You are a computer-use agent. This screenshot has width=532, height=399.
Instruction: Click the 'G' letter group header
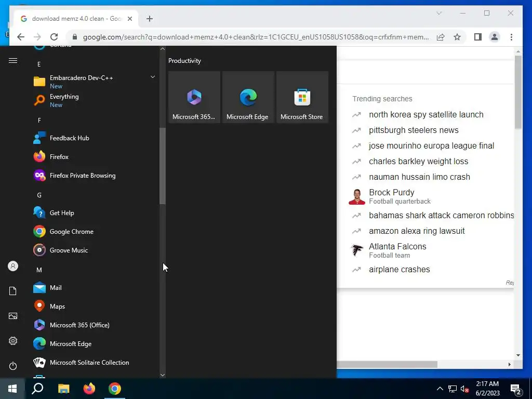(x=39, y=195)
